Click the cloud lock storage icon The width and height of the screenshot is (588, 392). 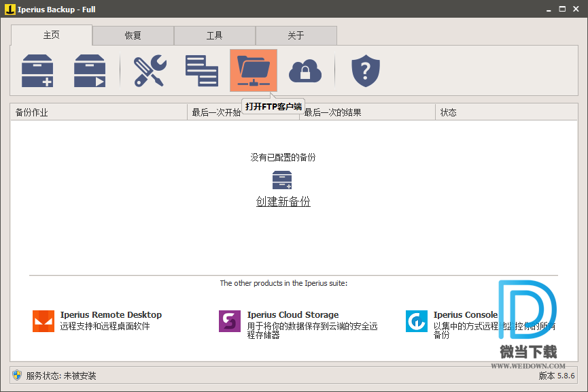pos(305,71)
